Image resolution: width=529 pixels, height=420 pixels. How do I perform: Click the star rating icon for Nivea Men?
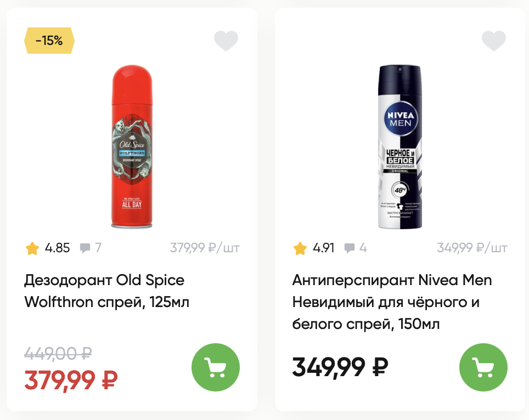300,248
